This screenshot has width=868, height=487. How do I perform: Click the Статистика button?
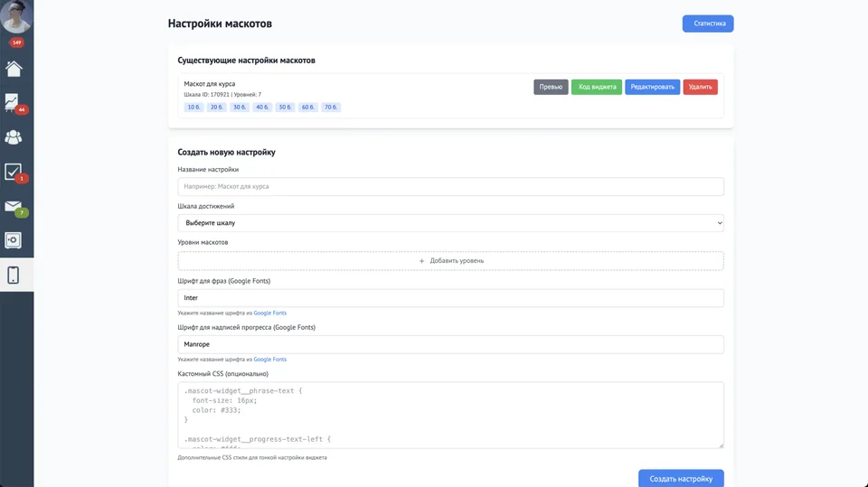tap(707, 23)
